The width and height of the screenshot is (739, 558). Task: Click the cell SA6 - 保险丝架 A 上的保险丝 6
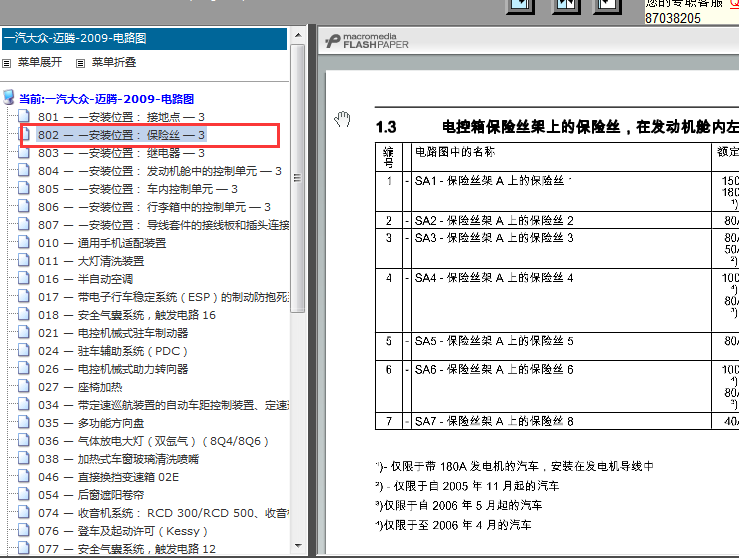pos(561,387)
